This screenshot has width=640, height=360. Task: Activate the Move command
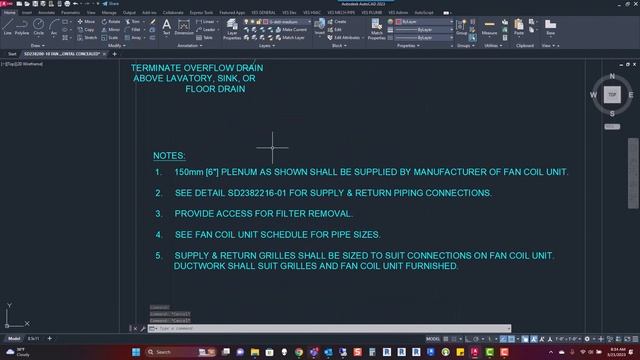pos(86,21)
